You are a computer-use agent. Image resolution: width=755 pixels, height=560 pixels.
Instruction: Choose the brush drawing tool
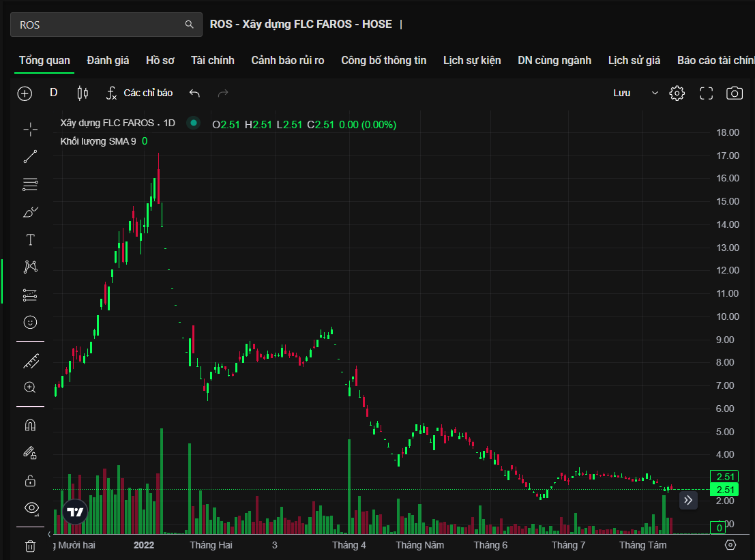pyautogui.click(x=30, y=212)
